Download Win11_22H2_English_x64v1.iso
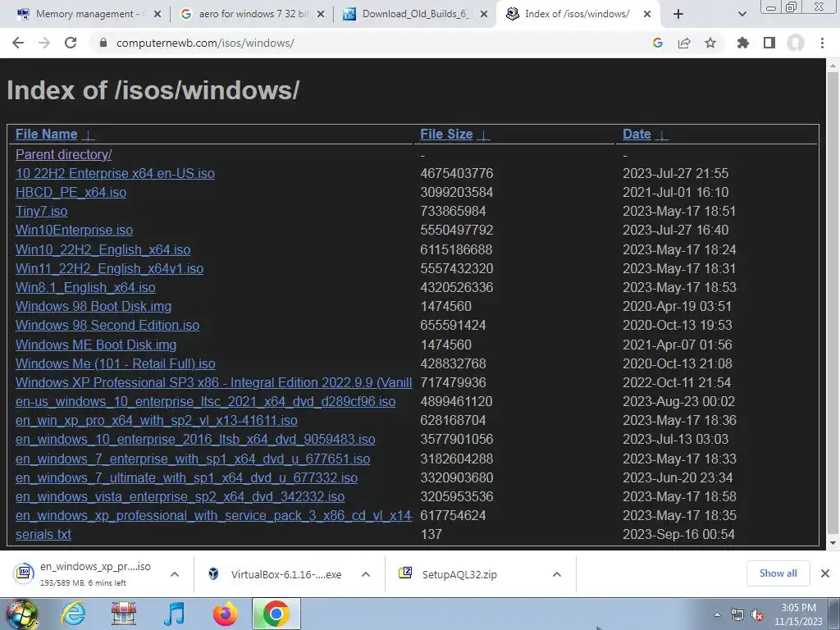840x630 pixels. [x=109, y=268]
